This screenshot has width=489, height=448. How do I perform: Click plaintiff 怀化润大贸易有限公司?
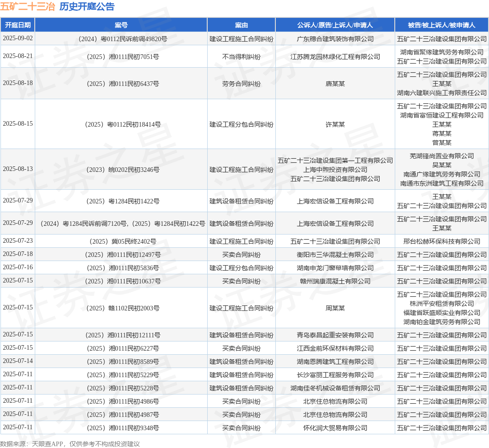tap(335, 428)
